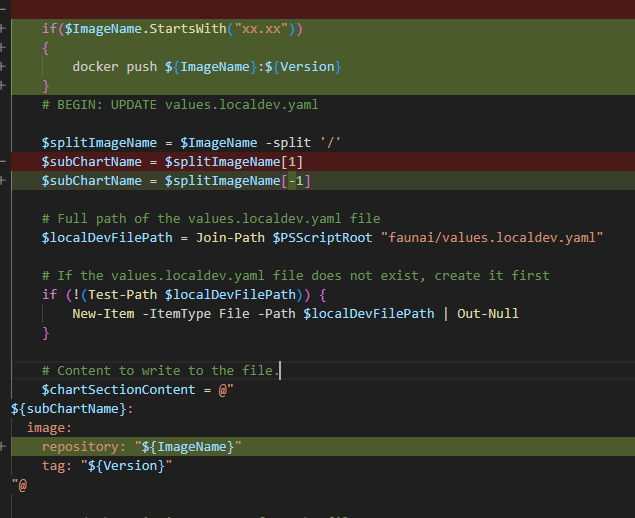Click the ${subChartName}: line in here-string
The image size is (635, 518).
coord(70,408)
